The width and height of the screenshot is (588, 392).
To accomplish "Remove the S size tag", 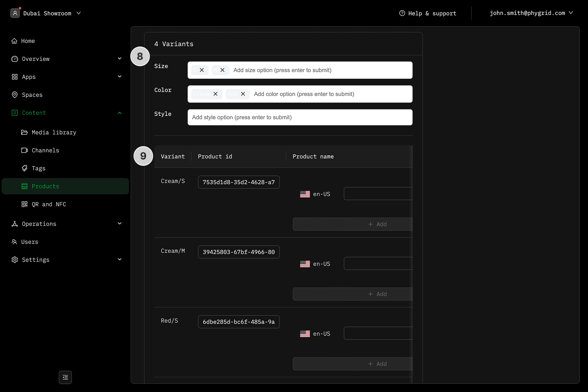I will (x=202, y=70).
